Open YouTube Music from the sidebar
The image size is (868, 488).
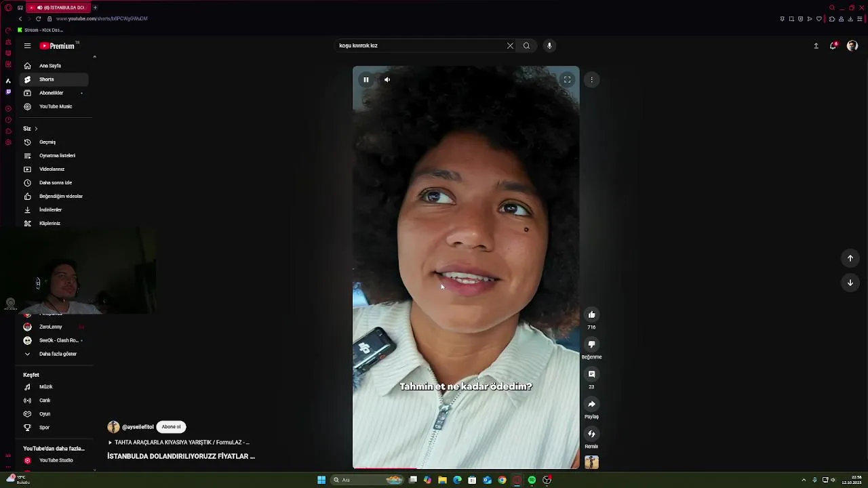(x=53, y=106)
